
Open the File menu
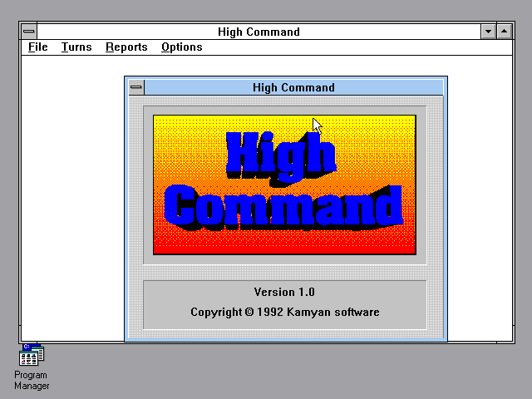(x=37, y=47)
